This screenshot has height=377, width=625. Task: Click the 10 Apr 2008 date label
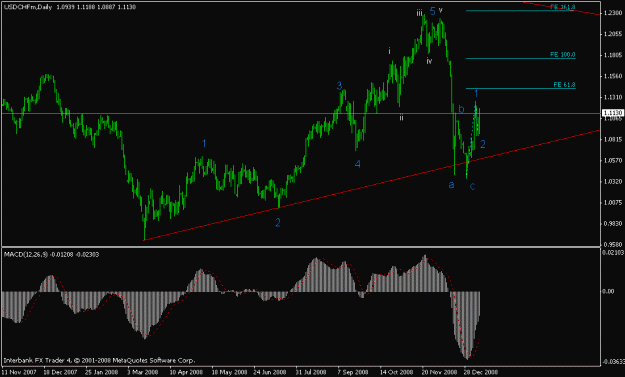[186, 372]
